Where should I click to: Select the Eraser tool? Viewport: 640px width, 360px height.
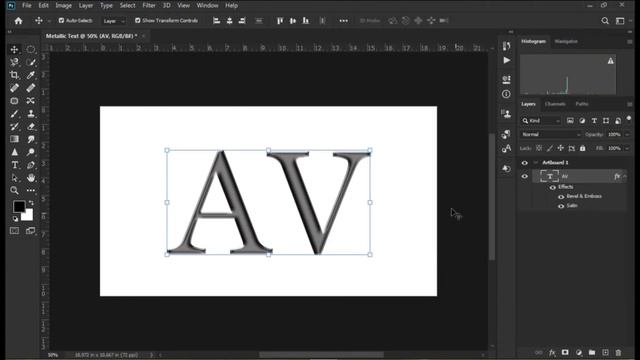pyautogui.click(x=31, y=127)
